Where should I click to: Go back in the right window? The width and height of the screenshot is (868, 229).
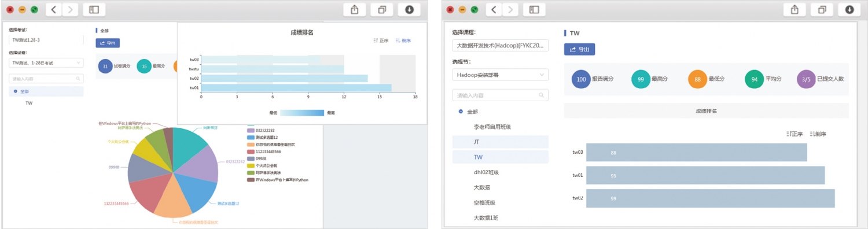point(494,9)
